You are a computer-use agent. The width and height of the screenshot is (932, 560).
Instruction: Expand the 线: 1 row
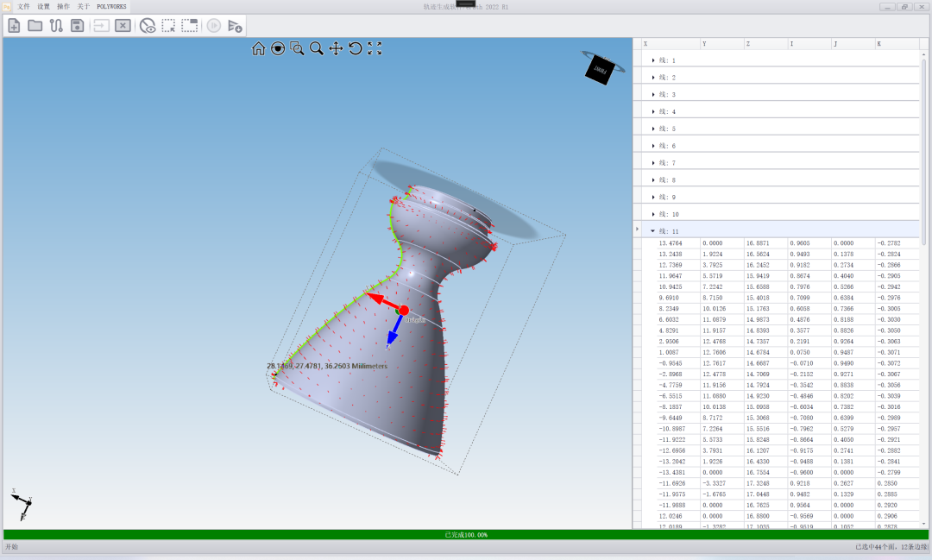[x=654, y=60]
